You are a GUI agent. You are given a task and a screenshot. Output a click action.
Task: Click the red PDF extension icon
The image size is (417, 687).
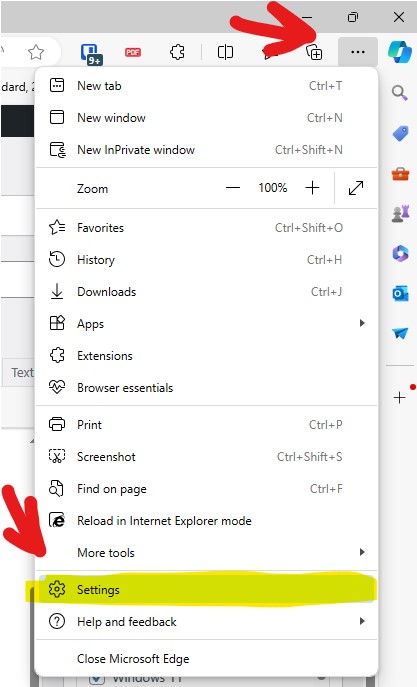pyautogui.click(x=133, y=53)
